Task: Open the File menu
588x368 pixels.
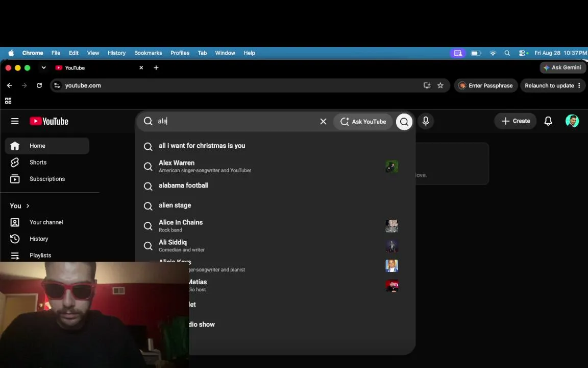Action: coord(56,53)
